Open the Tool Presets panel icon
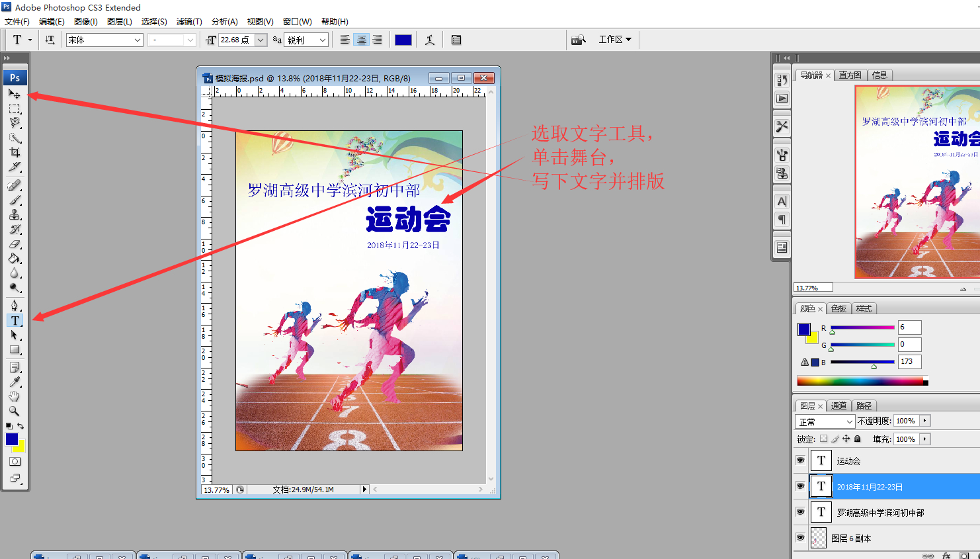The image size is (980, 559). [782, 126]
